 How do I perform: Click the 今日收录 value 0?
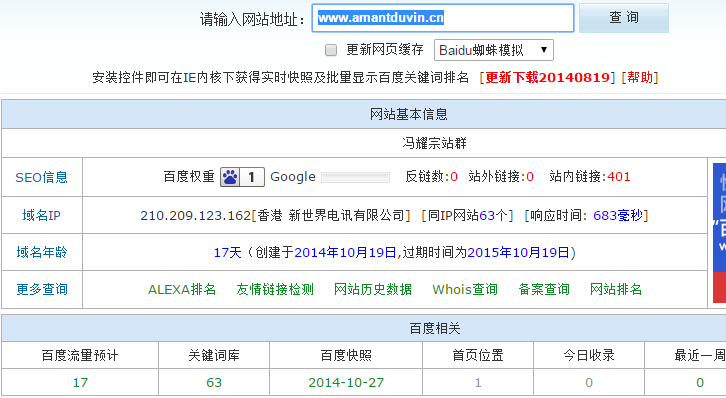click(589, 383)
